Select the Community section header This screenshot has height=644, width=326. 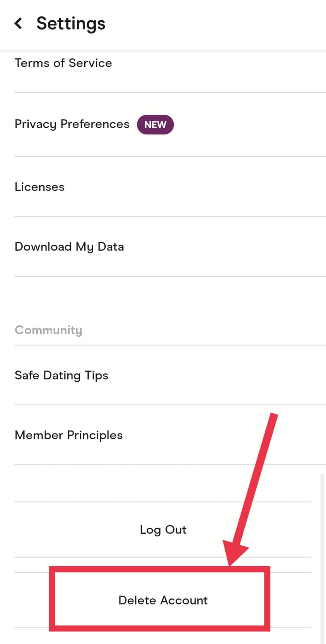click(x=48, y=330)
